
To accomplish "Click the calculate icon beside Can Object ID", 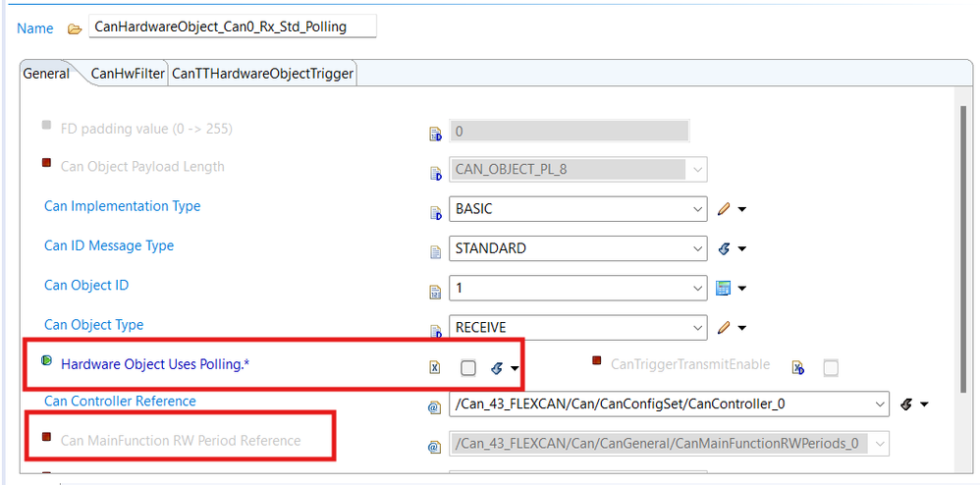I will tap(725, 288).
